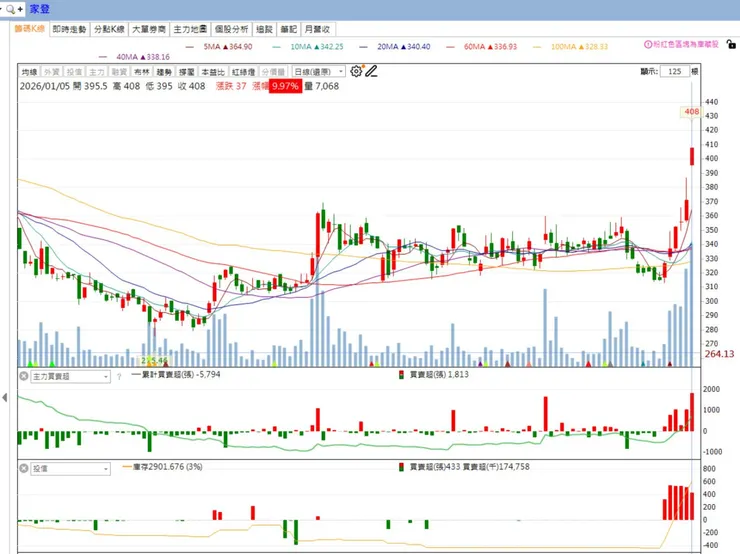
Task: Switch to the 個股分析 tab
Action: pyautogui.click(x=231, y=29)
